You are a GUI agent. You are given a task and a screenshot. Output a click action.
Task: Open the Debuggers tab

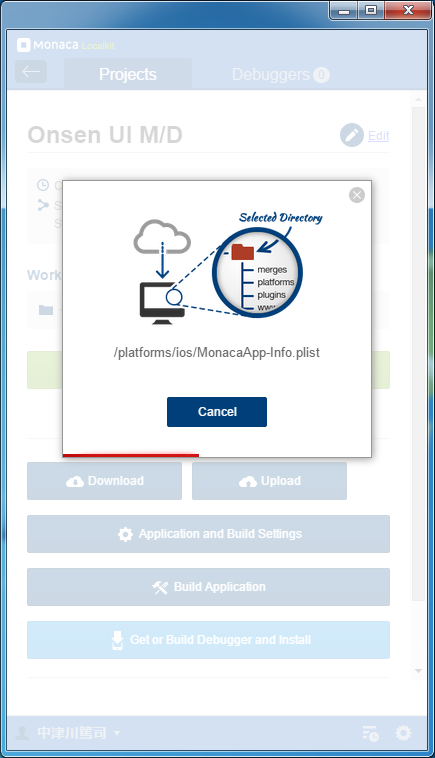point(280,74)
